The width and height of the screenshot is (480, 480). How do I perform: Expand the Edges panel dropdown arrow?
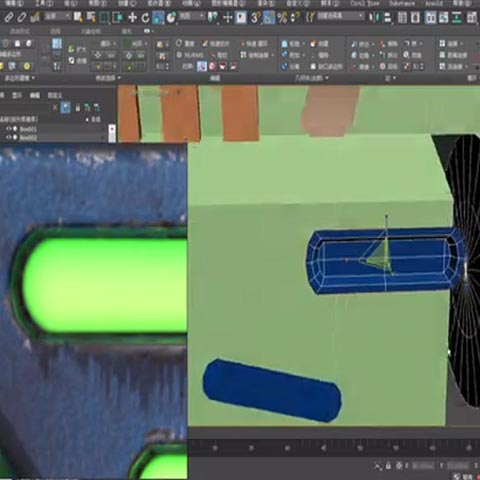click(x=394, y=78)
